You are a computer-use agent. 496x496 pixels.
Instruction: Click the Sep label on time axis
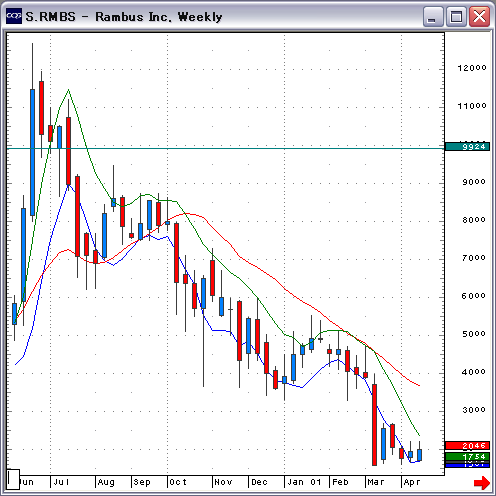pos(142,482)
